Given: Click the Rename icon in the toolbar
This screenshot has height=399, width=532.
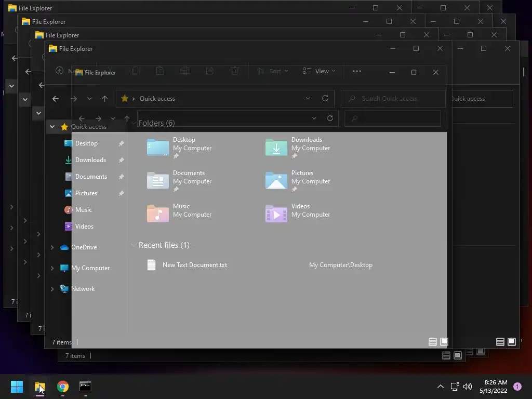Looking at the screenshot, I should [x=185, y=71].
